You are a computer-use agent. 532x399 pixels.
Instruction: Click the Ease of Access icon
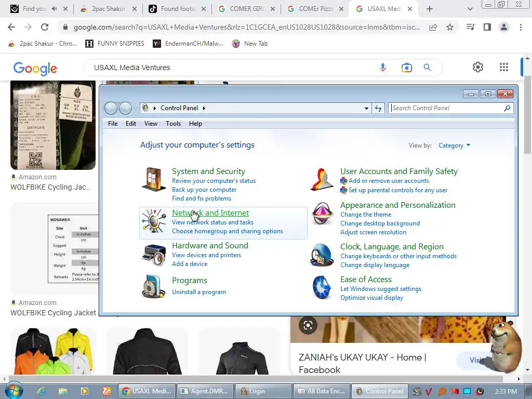point(322,287)
